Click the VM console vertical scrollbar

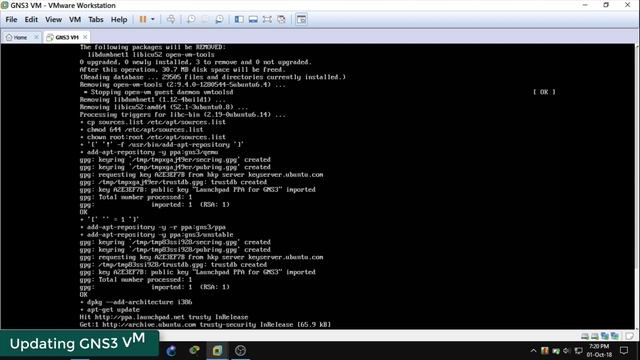coord(637,186)
